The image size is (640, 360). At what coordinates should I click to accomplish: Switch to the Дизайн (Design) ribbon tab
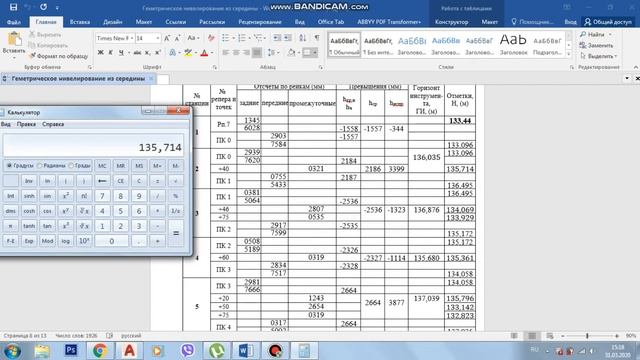pyautogui.click(x=113, y=22)
